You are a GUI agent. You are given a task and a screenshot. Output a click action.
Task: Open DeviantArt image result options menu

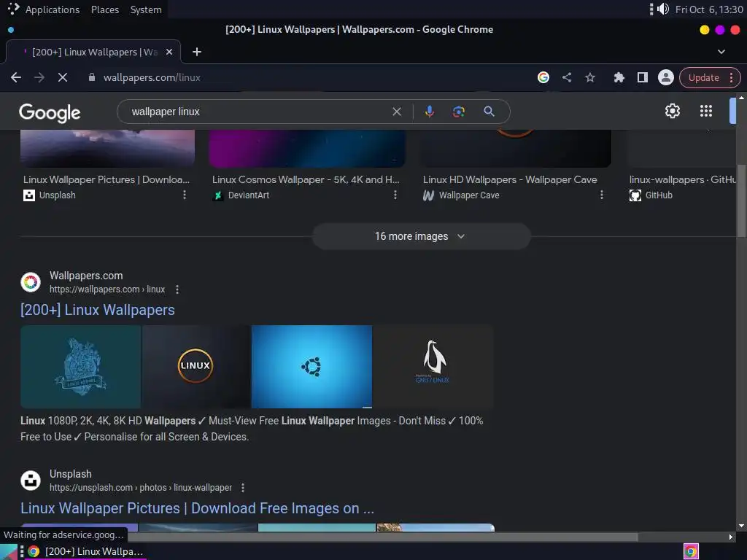point(395,195)
